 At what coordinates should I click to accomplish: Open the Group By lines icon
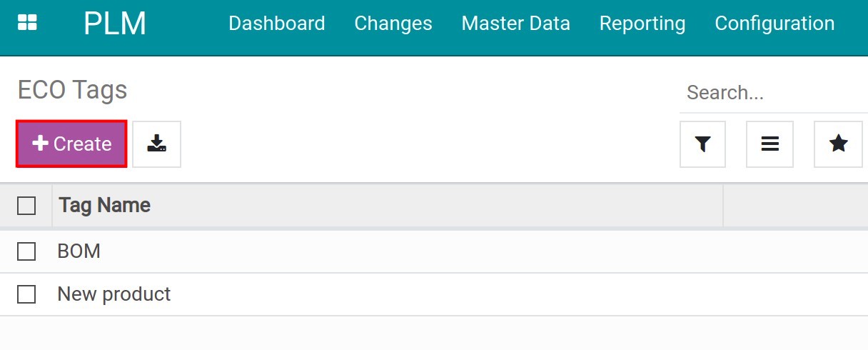(x=769, y=144)
